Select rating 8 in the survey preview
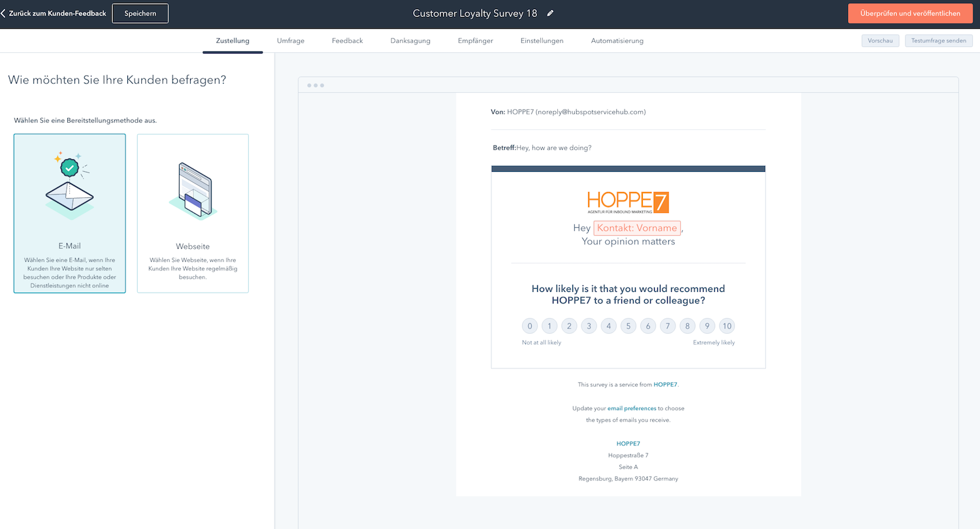Image resolution: width=980 pixels, height=529 pixels. (687, 326)
